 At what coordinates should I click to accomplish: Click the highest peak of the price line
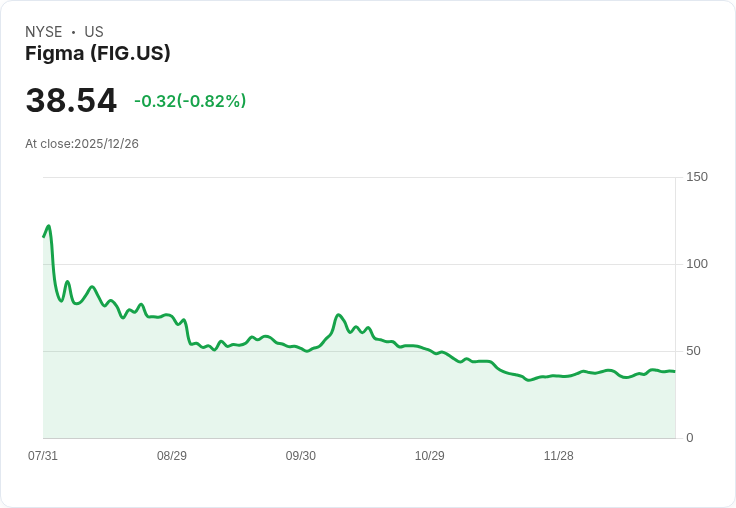coord(48,226)
